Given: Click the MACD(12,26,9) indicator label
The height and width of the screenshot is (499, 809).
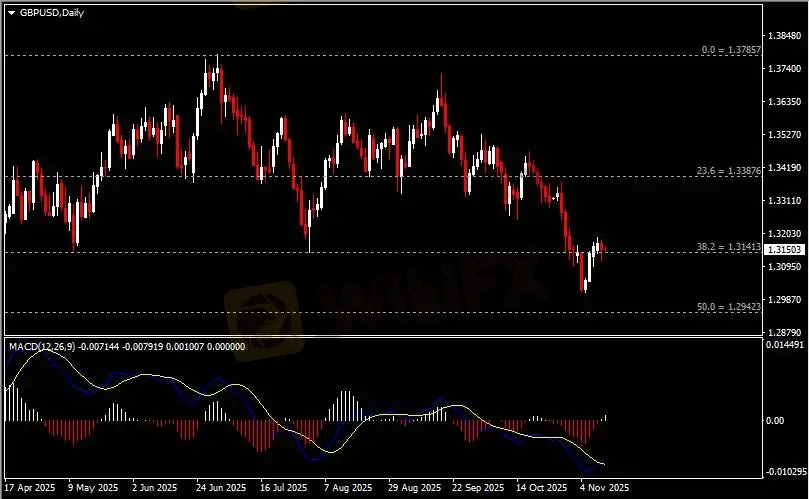Looking at the screenshot, I should point(42,347).
